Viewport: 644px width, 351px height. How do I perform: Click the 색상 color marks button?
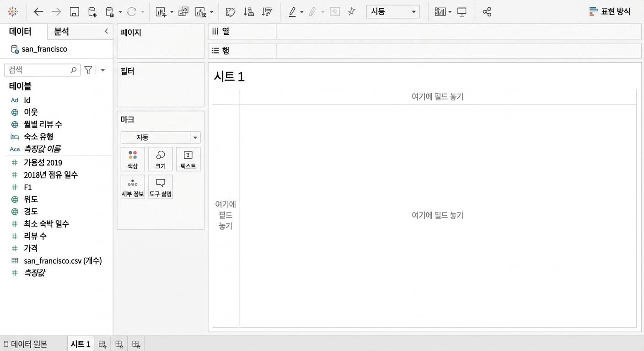(133, 159)
